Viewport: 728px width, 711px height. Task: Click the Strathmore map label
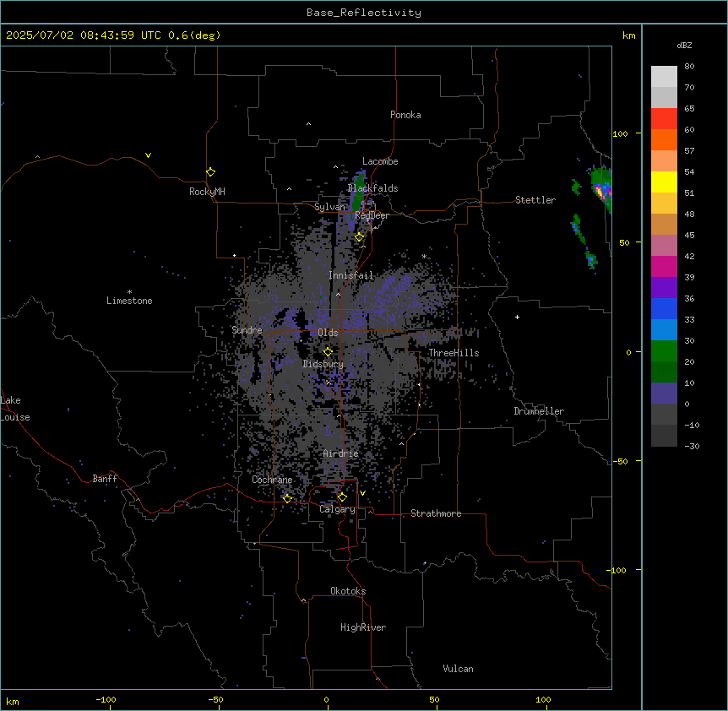pyautogui.click(x=436, y=513)
